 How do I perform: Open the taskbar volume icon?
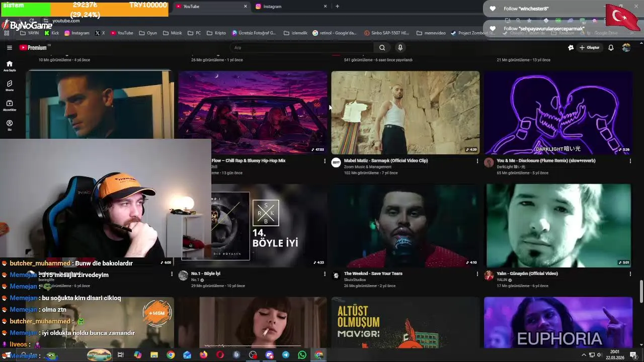coord(599,355)
